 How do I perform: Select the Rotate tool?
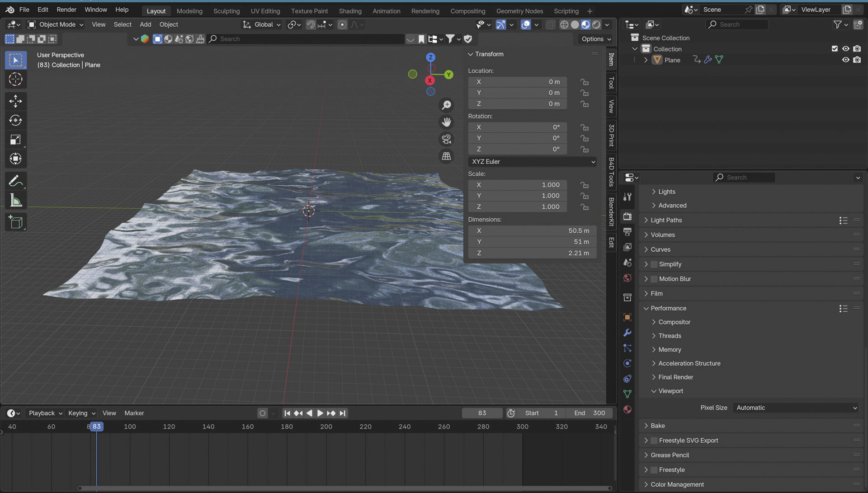(x=15, y=120)
